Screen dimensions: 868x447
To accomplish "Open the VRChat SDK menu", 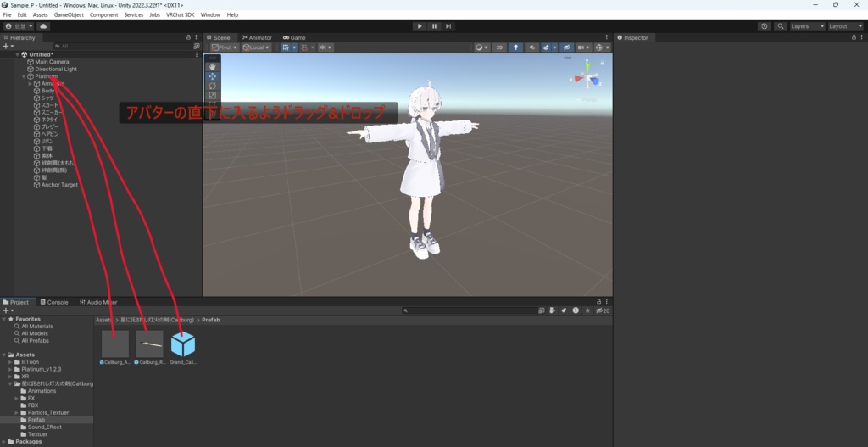I will [180, 15].
